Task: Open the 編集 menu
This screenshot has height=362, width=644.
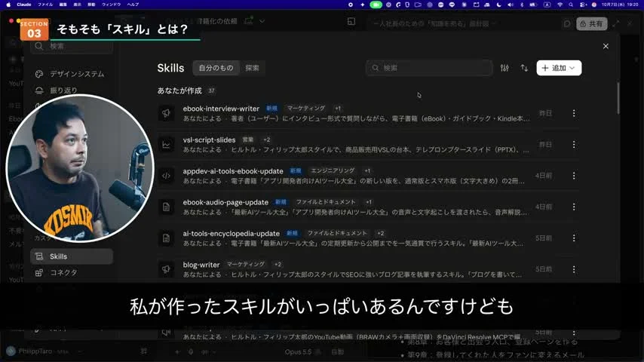Action: click(63, 5)
